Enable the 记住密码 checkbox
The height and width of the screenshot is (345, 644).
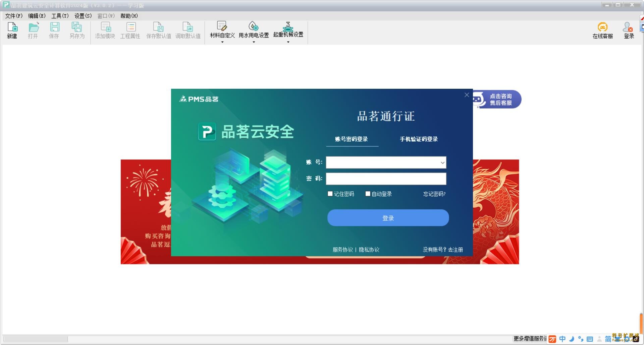coord(330,194)
